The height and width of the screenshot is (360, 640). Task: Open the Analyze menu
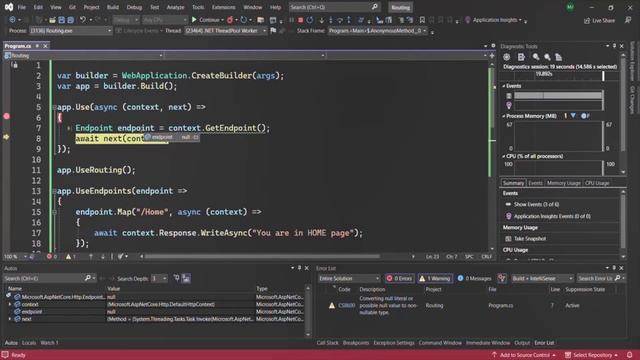click(175, 7)
